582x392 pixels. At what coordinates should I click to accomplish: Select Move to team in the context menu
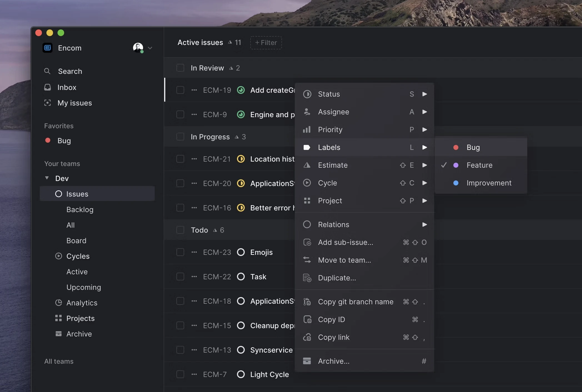pos(344,260)
